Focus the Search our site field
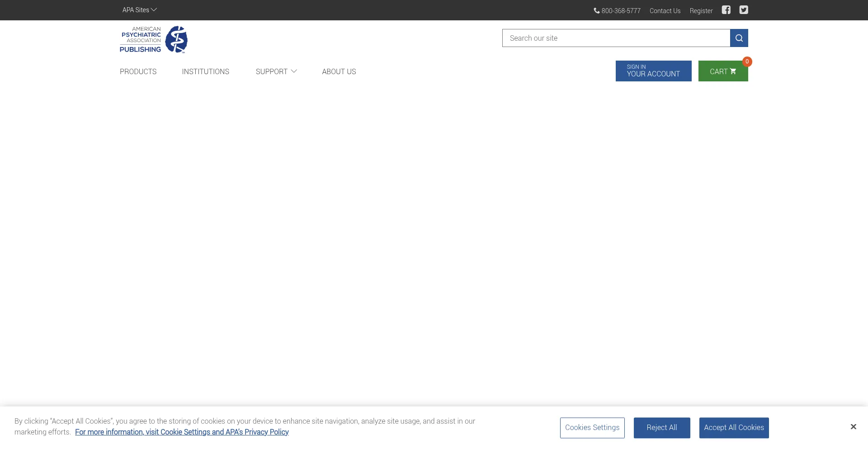This screenshot has height=449, width=868. pos(616,38)
